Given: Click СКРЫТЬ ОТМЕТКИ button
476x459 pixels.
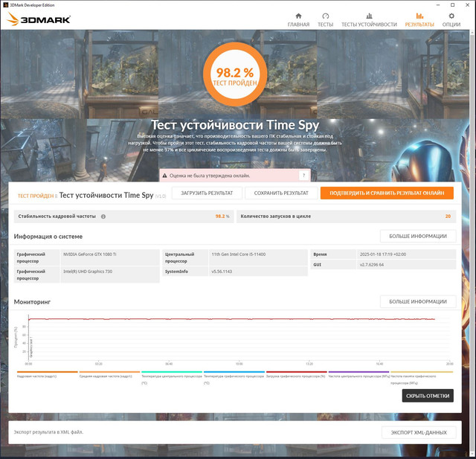Looking at the screenshot, I should click(428, 396).
